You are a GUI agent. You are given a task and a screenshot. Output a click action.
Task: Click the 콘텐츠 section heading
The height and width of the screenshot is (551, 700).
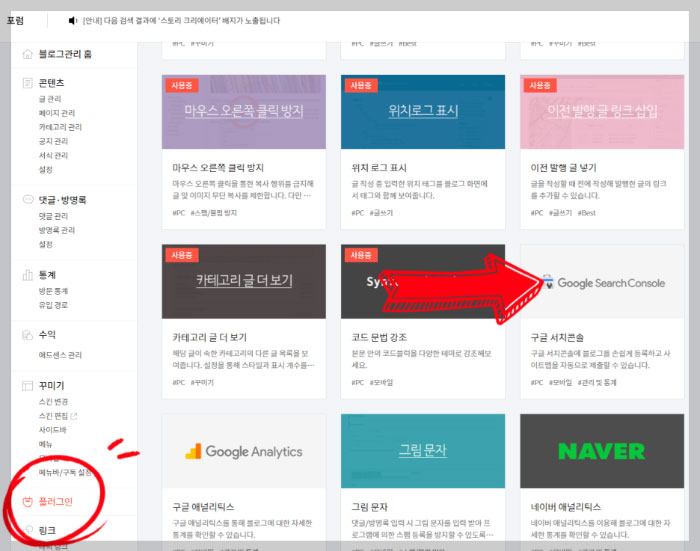pyautogui.click(x=51, y=83)
